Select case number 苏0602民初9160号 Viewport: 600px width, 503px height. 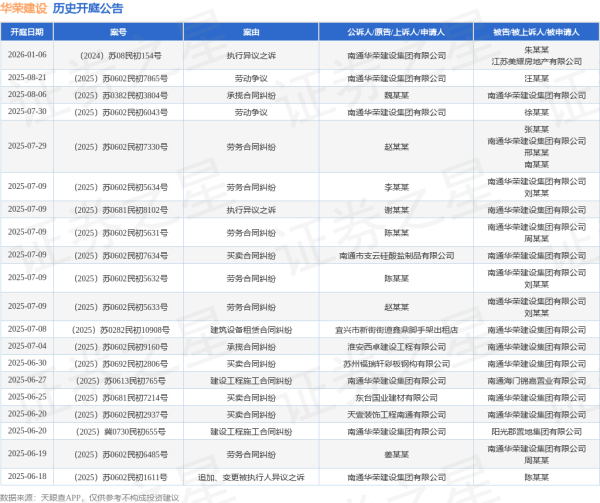tap(121, 347)
